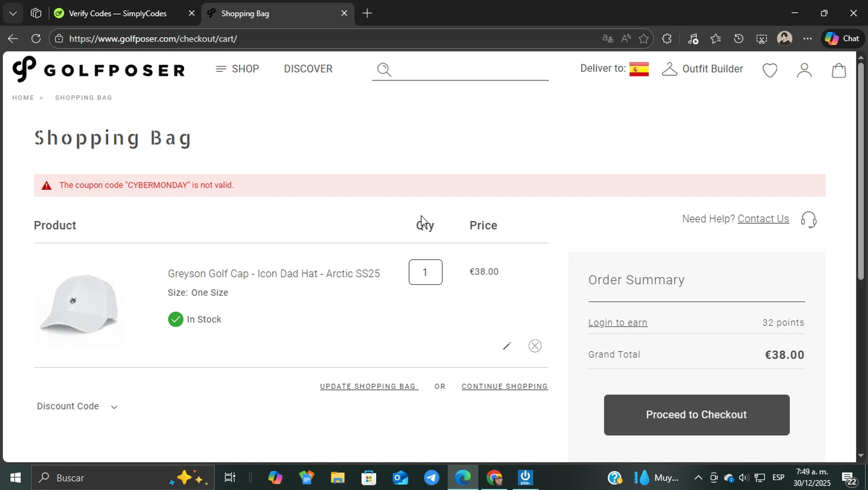
Task: Click the page vertical scrollbar
Action: click(x=860, y=171)
